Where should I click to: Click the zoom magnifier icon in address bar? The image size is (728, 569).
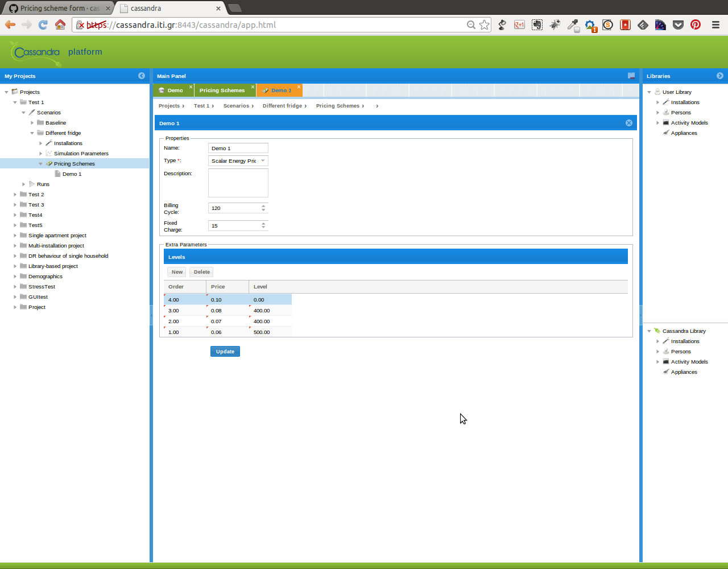[x=471, y=24]
